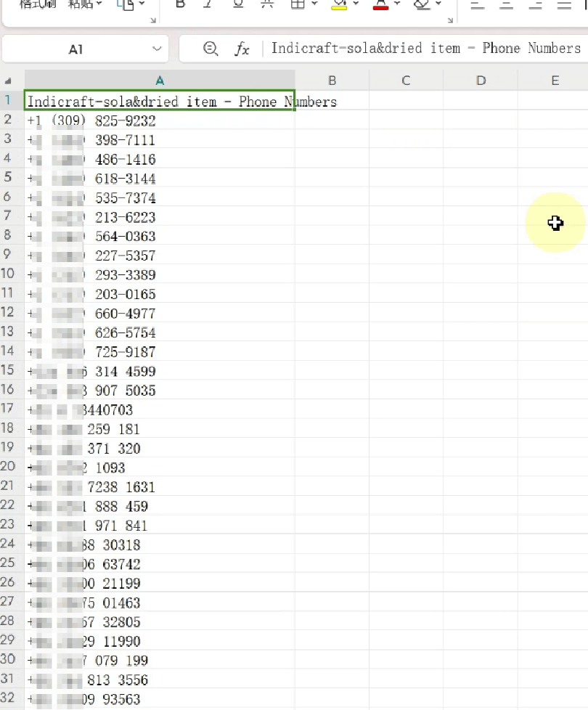The width and height of the screenshot is (588, 710).
Task: Select the cell ending in 227-5357
Action: (159, 256)
